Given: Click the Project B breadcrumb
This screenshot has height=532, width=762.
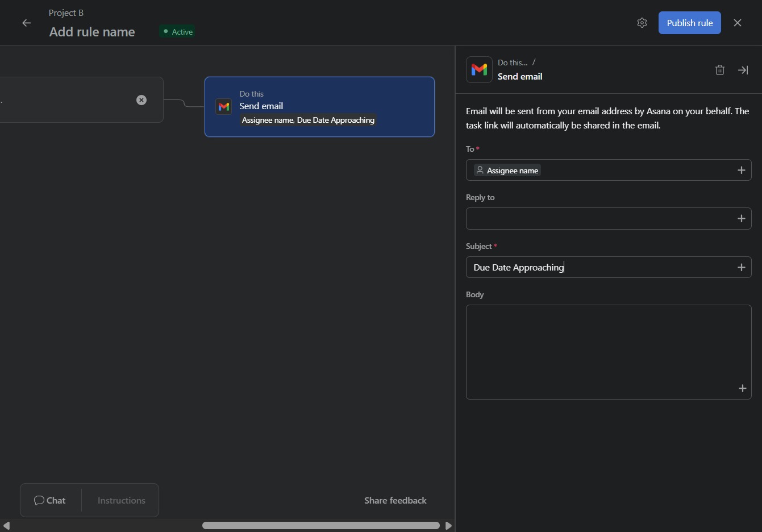Looking at the screenshot, I should pyautogui.click(x=66, y=13).
